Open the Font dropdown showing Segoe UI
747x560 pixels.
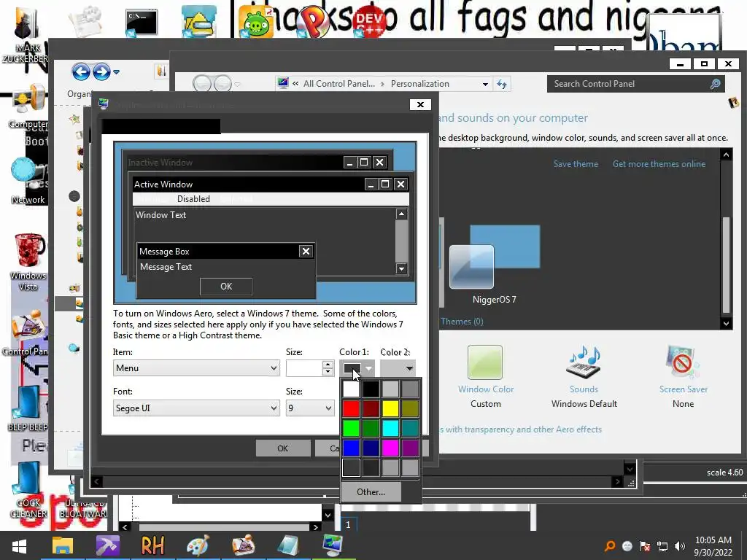tap(196, 408)
